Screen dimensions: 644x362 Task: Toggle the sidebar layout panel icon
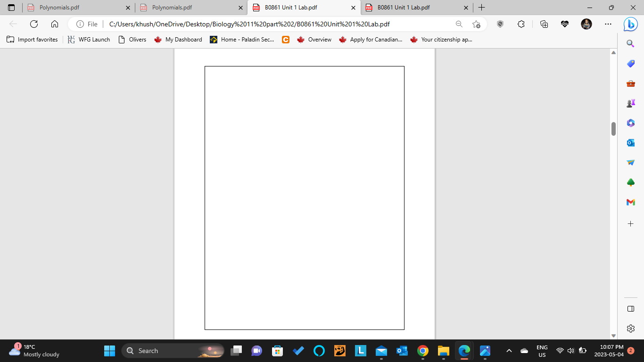coord(630,309)
